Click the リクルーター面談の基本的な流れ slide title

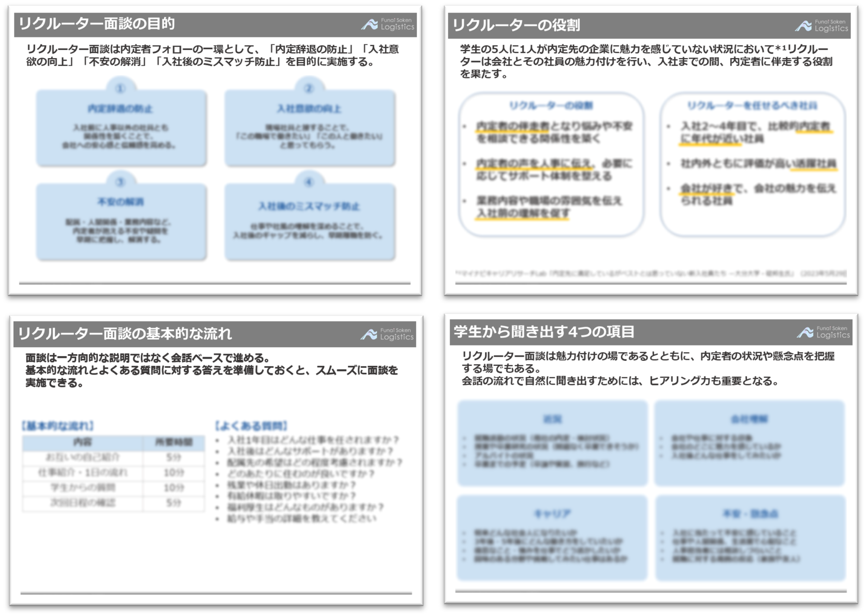tap(124, 334)
